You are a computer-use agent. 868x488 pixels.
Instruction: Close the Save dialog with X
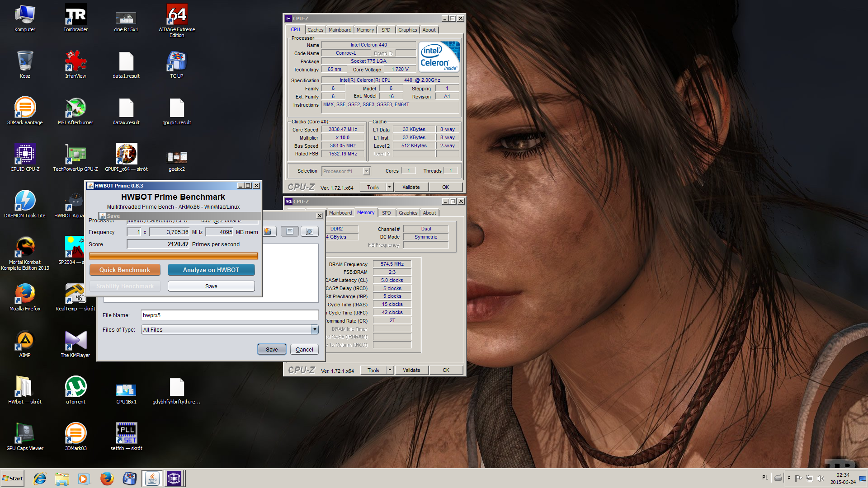tap(320, 216)
